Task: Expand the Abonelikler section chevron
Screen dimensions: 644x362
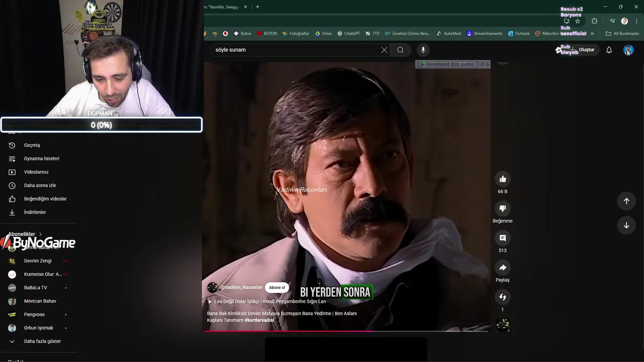Action: tap(41, 234)
